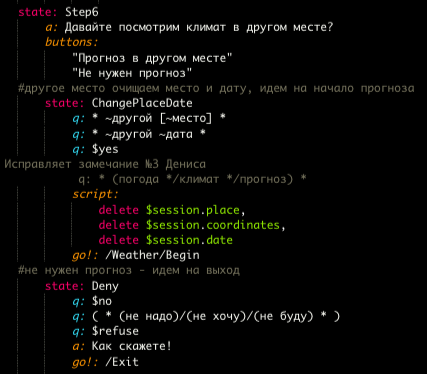Click the line 'delete $session.date'
This screenshot has width=427, height=374.
point(166,240)
